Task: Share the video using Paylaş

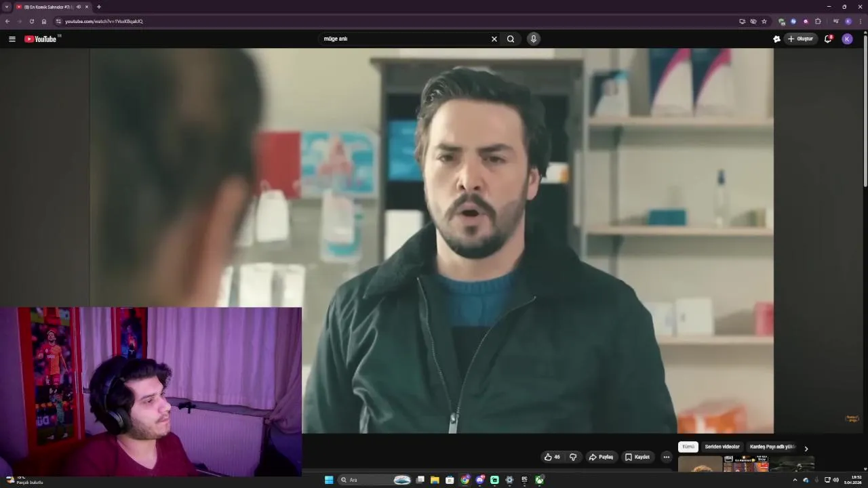Action: [601, 457]
